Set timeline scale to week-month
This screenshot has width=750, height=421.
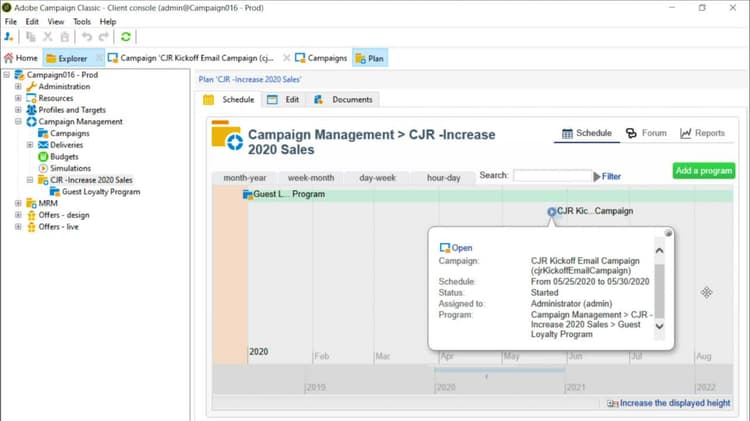pyautogui.click(x=311, y=178)
